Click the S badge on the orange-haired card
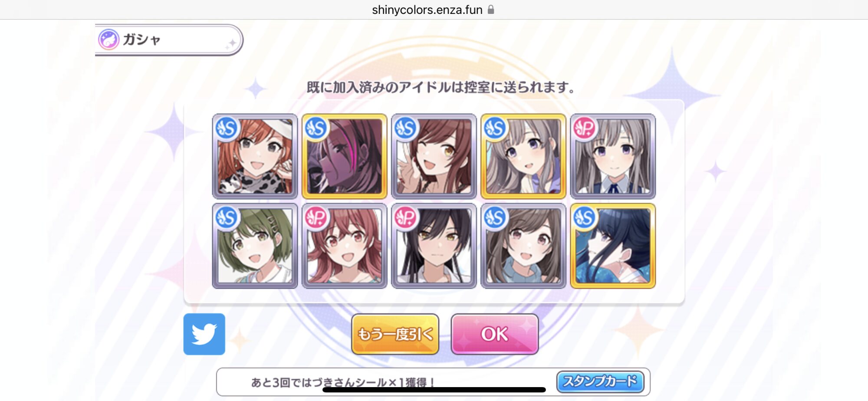The image size is (868, 401). 227,128
